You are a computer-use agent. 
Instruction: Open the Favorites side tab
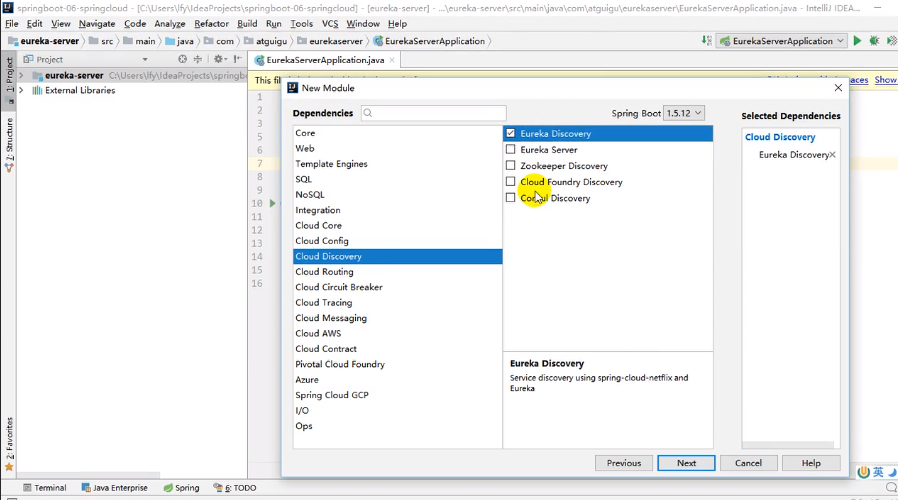[9, 444]
